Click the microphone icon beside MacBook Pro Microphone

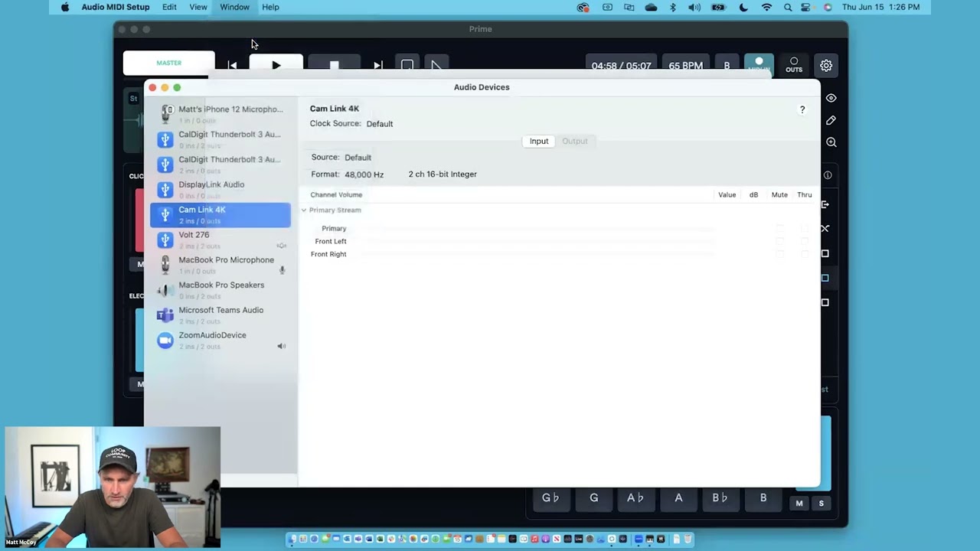click(x=165, y=266)
